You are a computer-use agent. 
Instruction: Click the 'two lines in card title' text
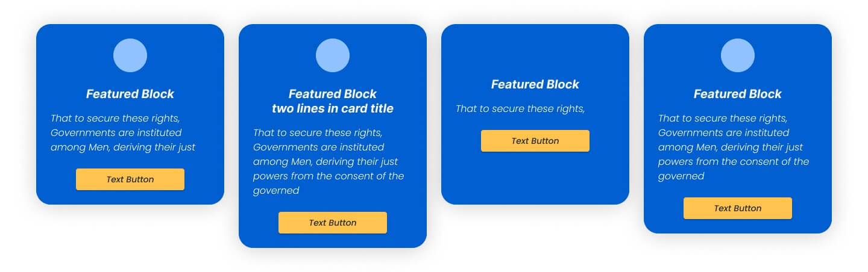click(x=333, y=108)
